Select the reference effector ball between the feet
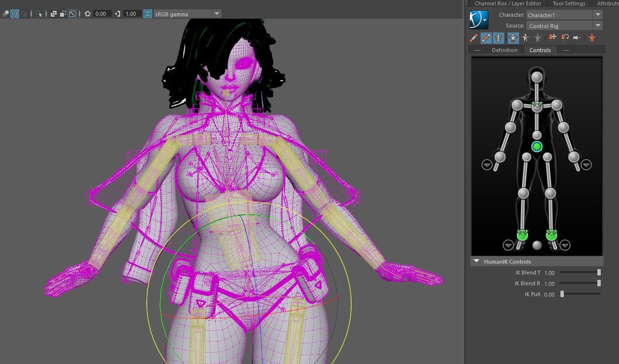The image size is (619, 364). tap(537, 245)
